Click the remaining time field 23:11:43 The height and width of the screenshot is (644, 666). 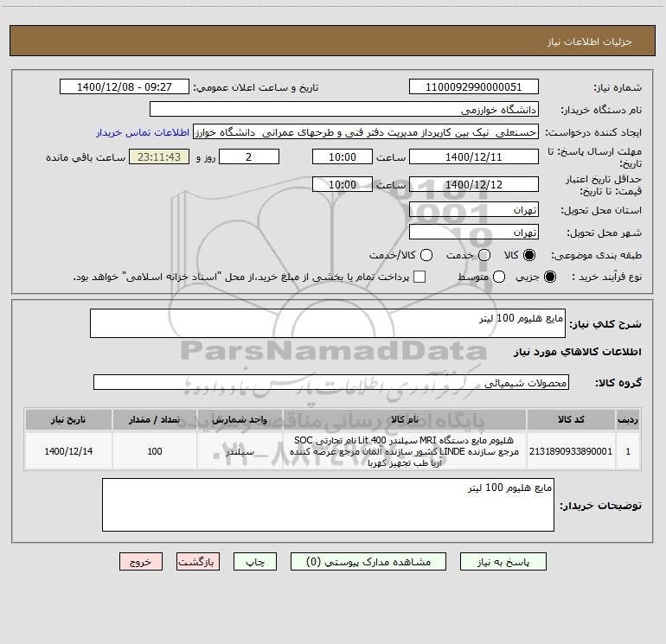159,157
